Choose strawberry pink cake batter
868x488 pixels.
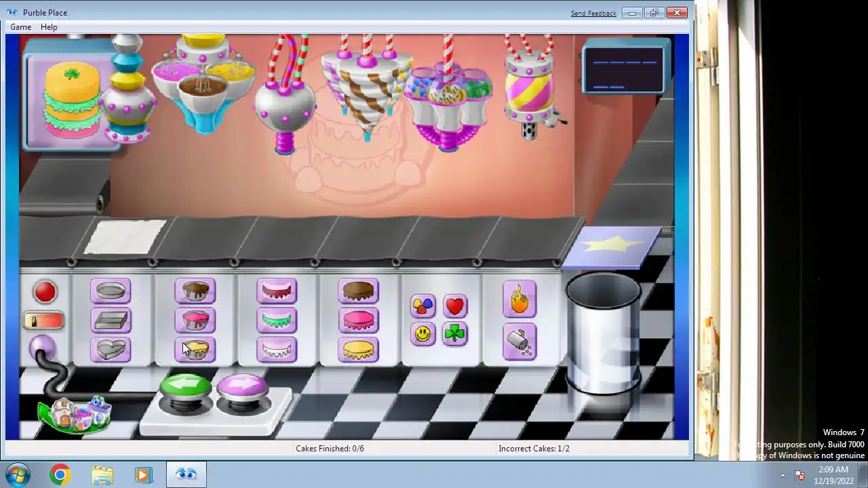pyautogui.click(x=195, y=321)
